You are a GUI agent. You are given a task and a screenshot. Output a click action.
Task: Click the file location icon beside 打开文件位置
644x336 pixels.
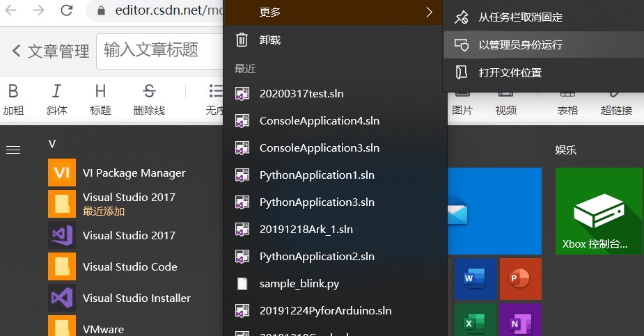[461, 72]
